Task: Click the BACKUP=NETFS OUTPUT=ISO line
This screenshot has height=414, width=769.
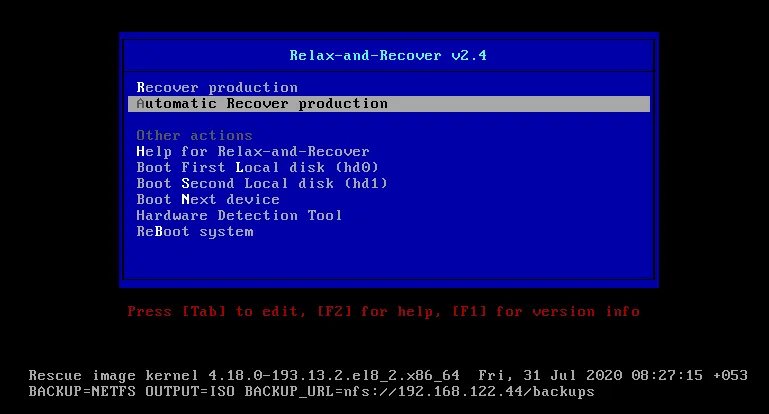Action: [x=311, y=392]
